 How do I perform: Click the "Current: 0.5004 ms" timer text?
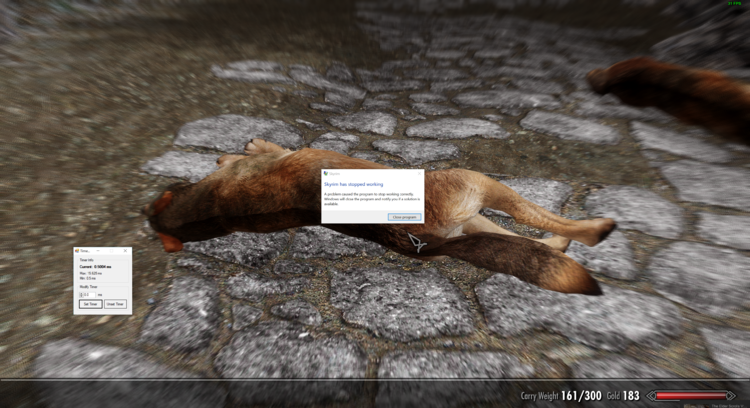95,266
